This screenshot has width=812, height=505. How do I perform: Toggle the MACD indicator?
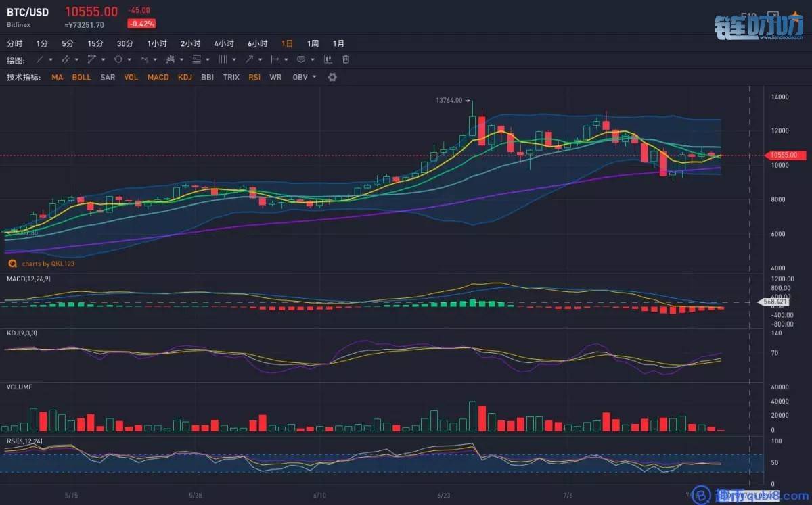coord(158,77)
